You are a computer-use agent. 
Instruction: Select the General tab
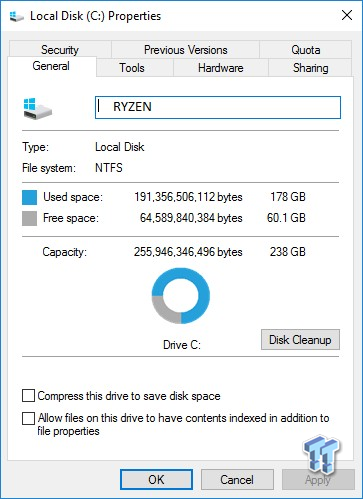51,66
